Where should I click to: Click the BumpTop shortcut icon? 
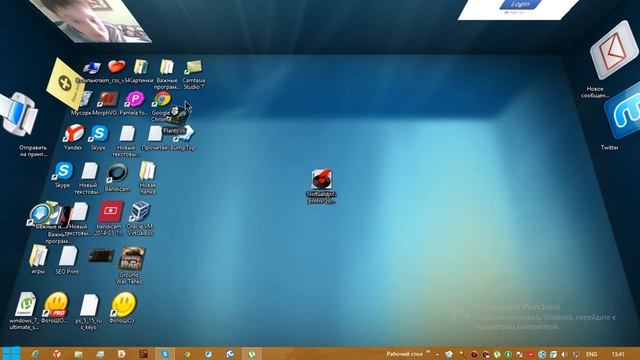click(x=186, y=135)
